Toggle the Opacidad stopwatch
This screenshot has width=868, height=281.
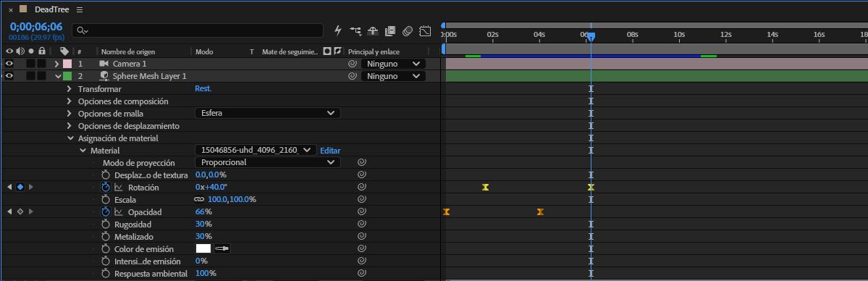click(x=106, y=211)
